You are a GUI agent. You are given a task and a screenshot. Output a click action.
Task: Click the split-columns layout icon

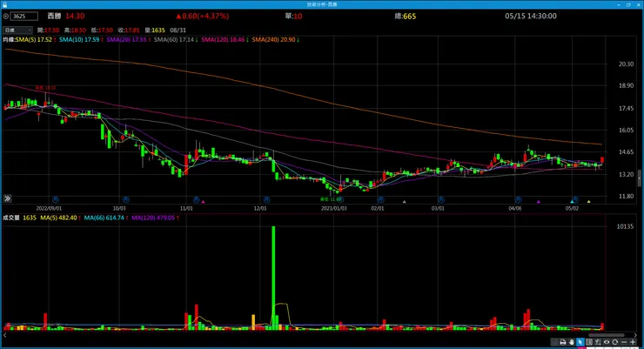589,342
